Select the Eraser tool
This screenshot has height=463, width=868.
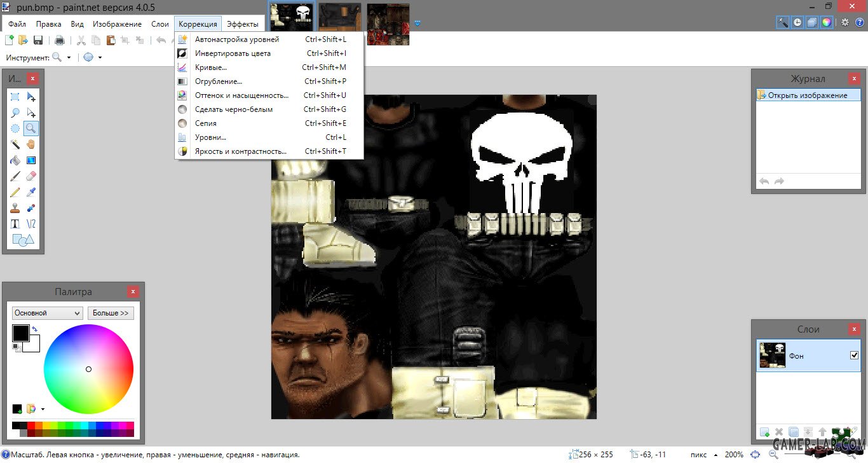pos(31,176)
